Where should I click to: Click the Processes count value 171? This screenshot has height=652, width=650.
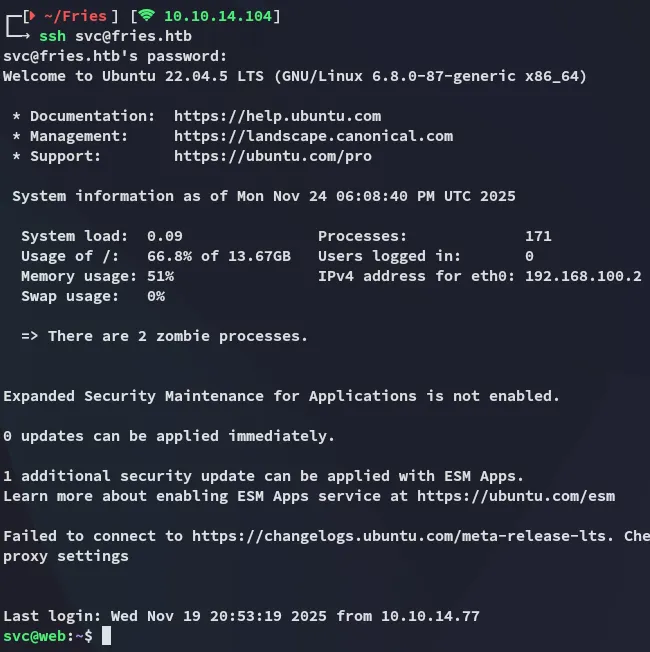click(x=538, y=236)
